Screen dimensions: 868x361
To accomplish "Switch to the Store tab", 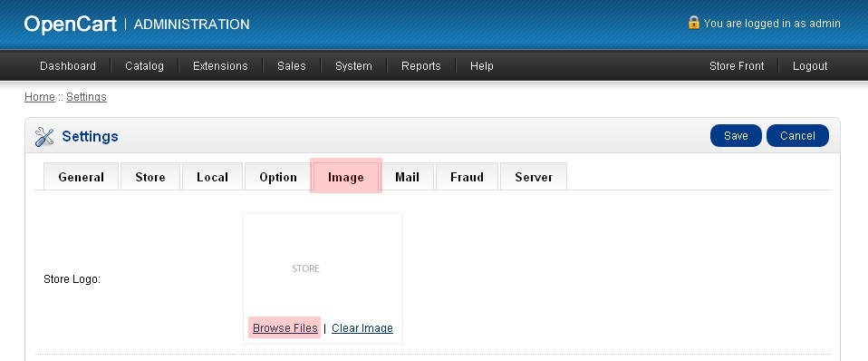I will point(150,177).
